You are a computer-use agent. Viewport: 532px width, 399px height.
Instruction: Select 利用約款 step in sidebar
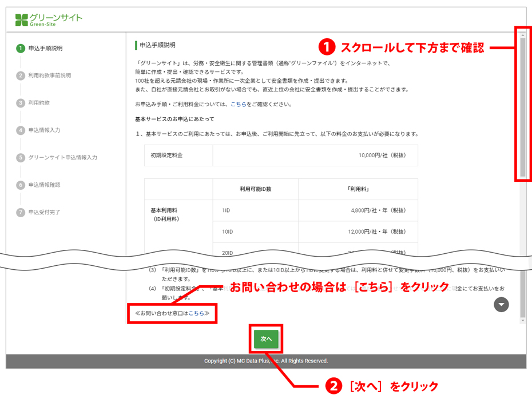click(x=39, y=103)
